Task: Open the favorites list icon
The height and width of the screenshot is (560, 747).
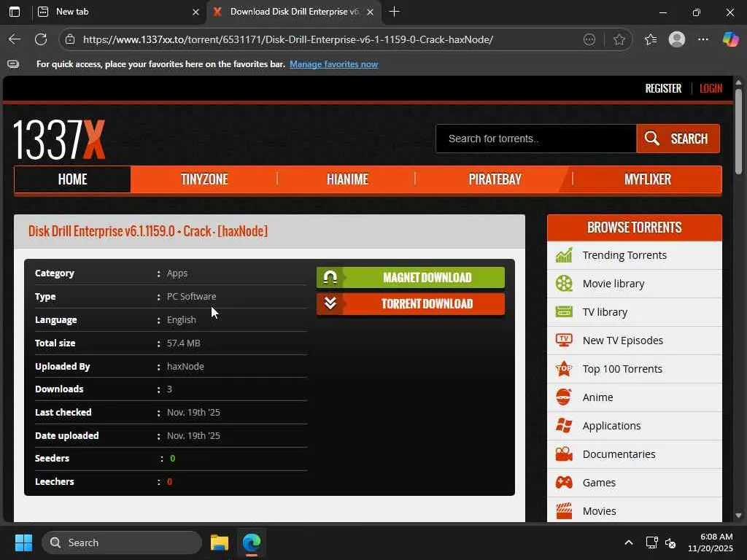Action: tap(651, 39)
